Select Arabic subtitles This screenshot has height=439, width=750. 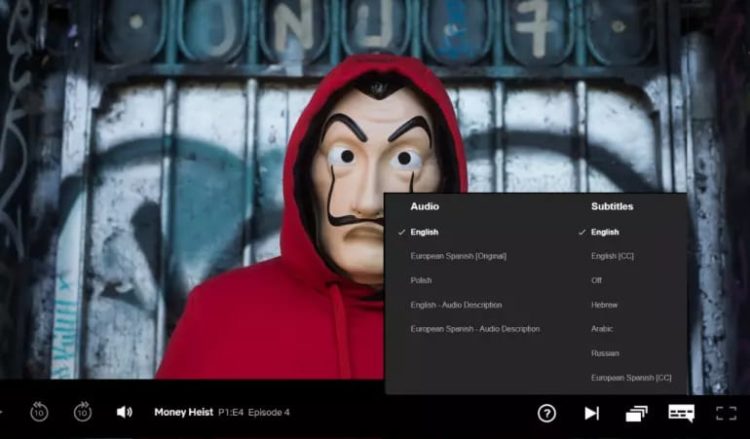[x=602, y=329]
